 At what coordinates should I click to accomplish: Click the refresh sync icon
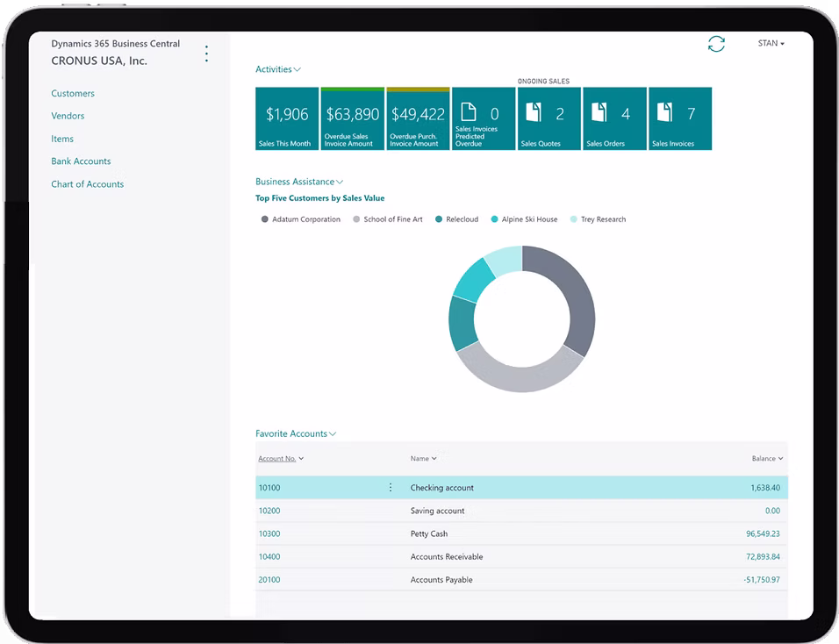pos(716,44)
